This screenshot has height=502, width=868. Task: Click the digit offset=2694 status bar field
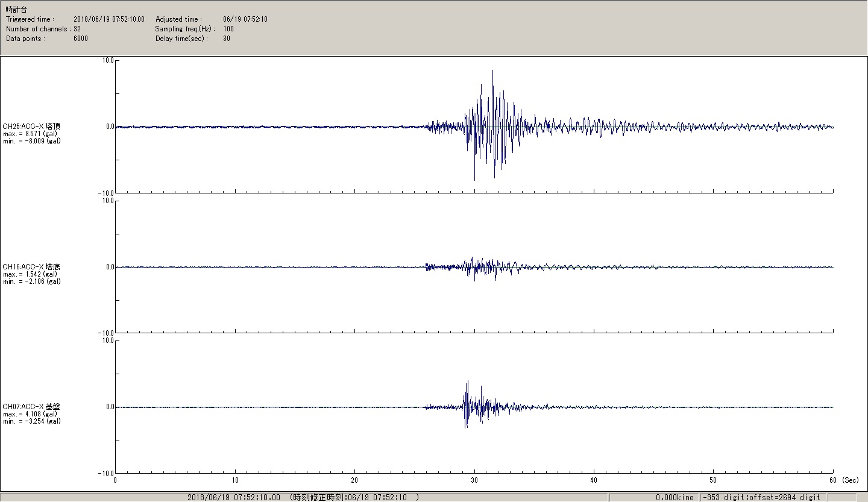pyautogui.click(x=761, y=497)
